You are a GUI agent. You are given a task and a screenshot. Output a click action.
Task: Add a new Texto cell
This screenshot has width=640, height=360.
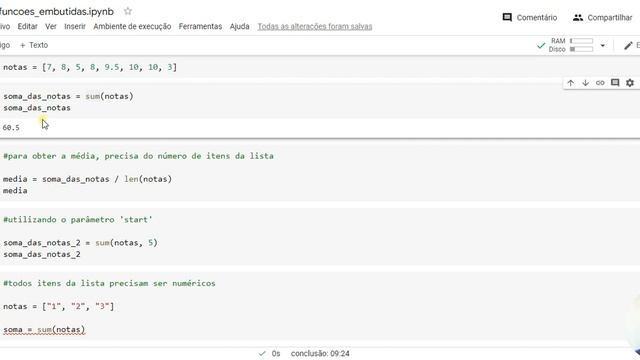(x=34, y=45)
